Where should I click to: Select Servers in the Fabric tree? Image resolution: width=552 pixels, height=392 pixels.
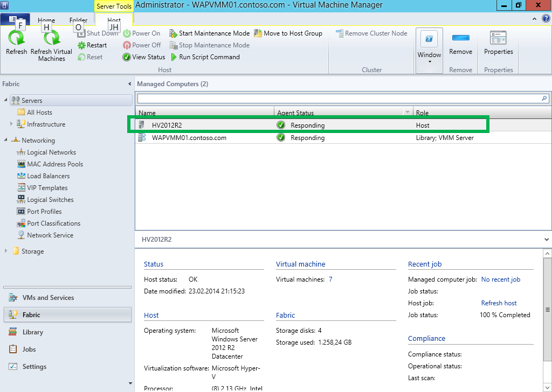tap(71, 101)
